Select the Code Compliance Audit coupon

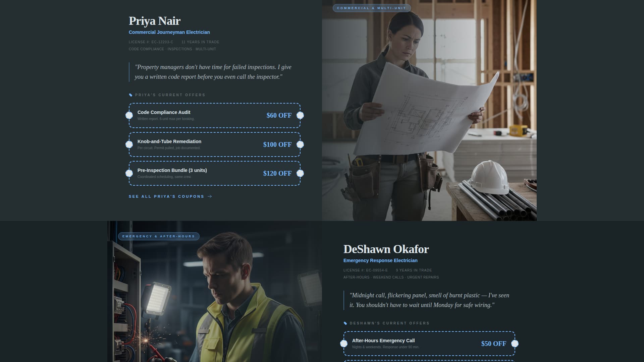pos(215,115)
